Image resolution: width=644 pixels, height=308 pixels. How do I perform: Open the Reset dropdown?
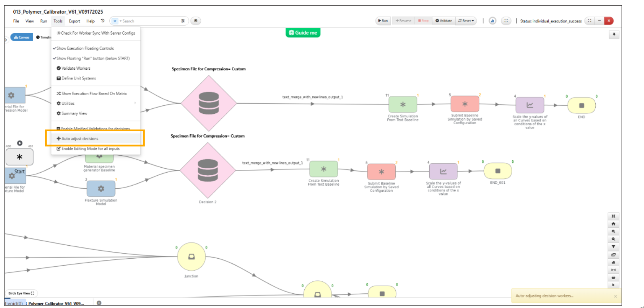coord(466,21)
